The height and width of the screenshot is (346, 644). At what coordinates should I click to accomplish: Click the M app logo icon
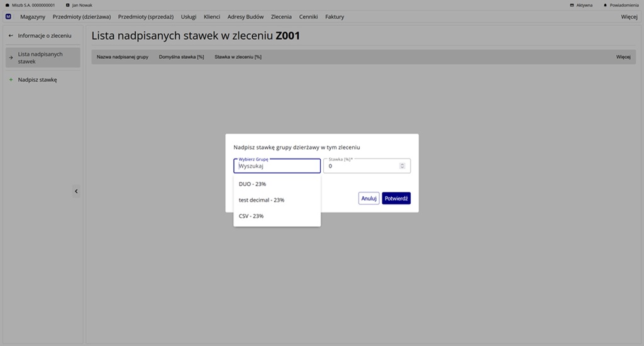[x=8, y=16]
